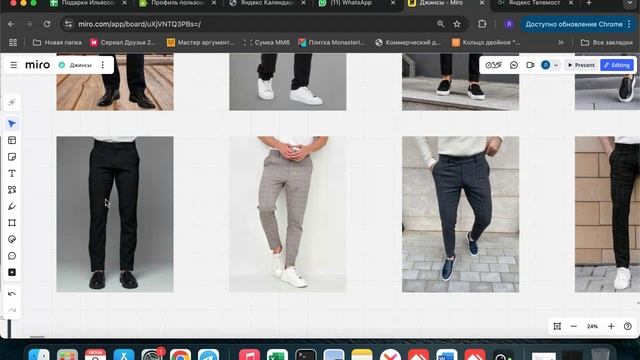Select top image with black slip-ons
This screenshot has width=640, height=360.
[460, 82]
